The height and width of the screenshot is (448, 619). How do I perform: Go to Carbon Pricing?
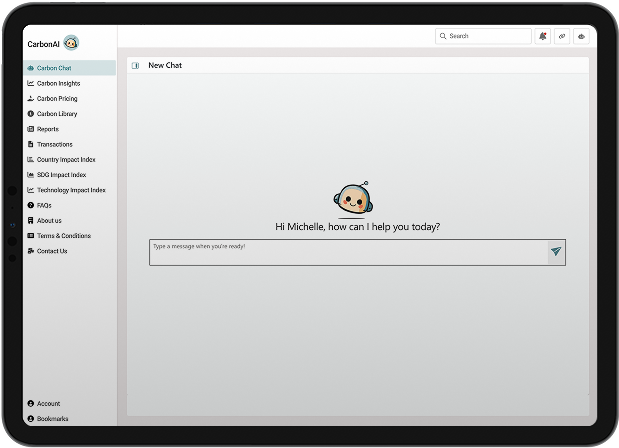[56, 99]
